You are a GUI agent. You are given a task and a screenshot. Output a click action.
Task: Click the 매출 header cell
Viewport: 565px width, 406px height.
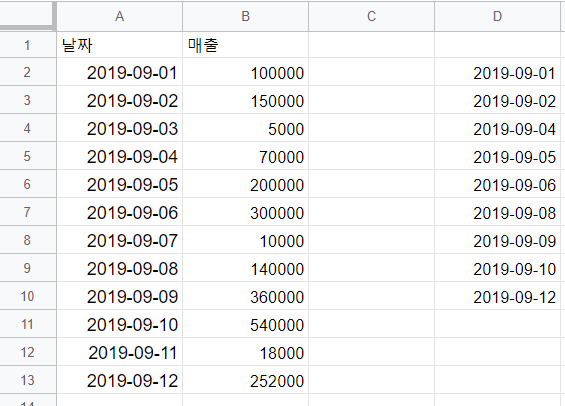click(245, 45)
